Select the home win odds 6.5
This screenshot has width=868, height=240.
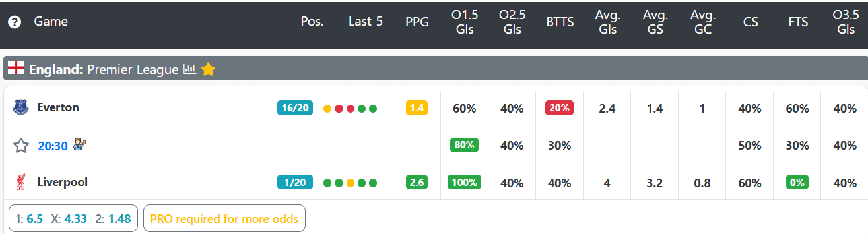(x=35, y=219)
